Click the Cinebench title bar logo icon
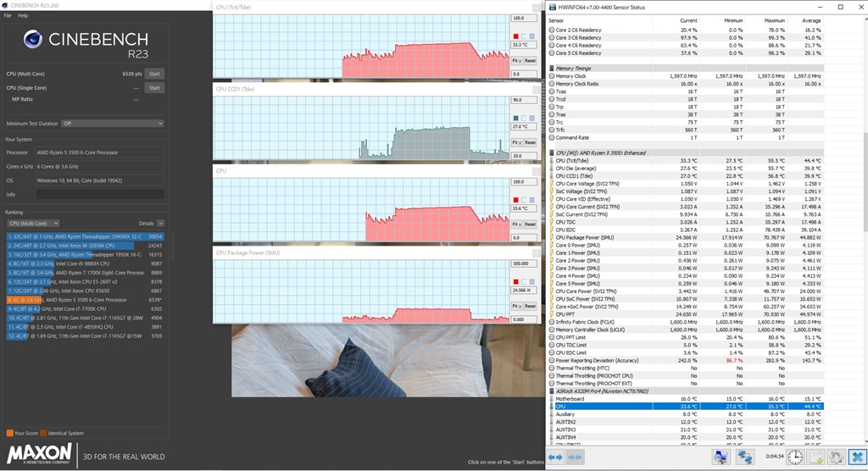 pos(5,5)
